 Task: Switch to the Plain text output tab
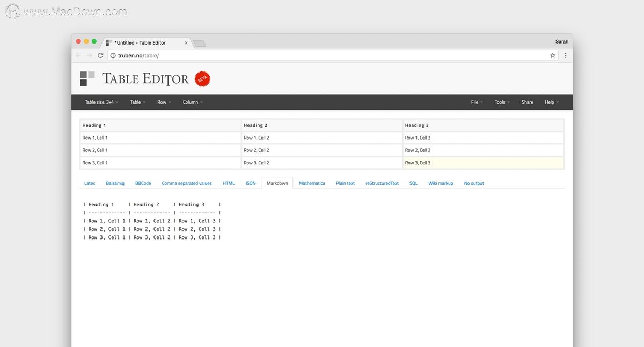coord(346,183)
